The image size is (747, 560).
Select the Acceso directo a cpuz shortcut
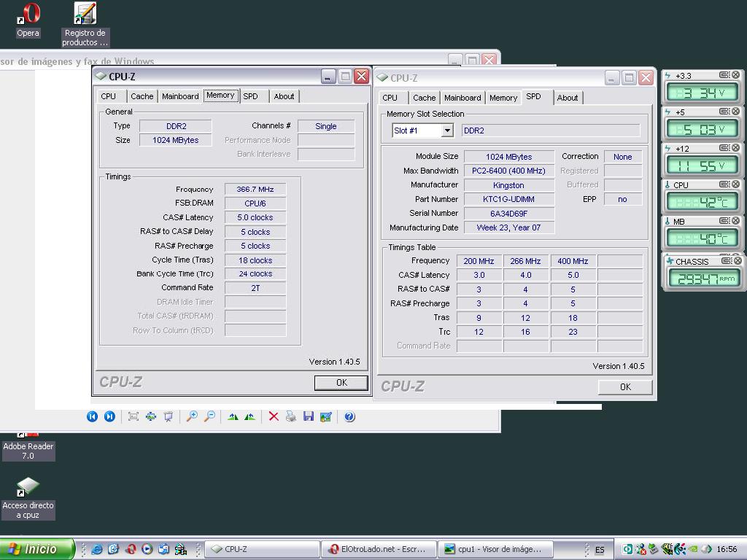tap(28, 498)
